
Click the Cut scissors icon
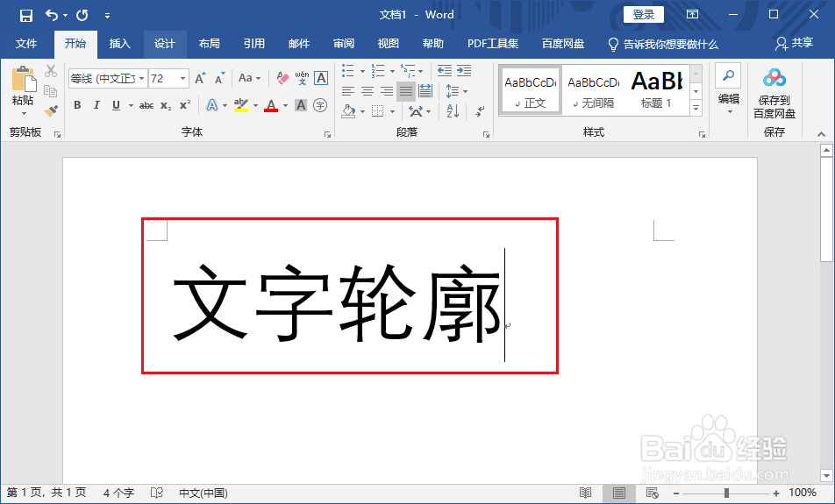(51, 71)
